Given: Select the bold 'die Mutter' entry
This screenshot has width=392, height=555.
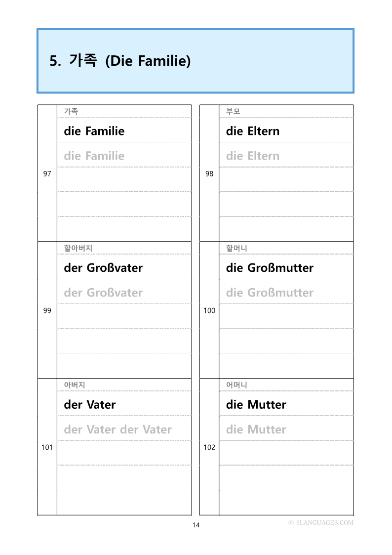Looking at the screenshot, I should (x=256, y=405).
